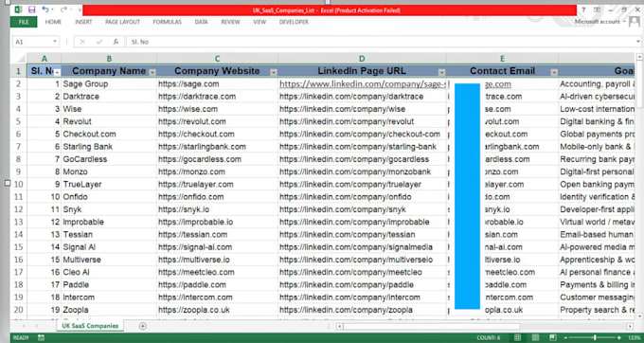The height and width of the screenshot is (343, 644).
Task: Confirm the formula bar entry with the checkmark
Action: click(99, 42)
